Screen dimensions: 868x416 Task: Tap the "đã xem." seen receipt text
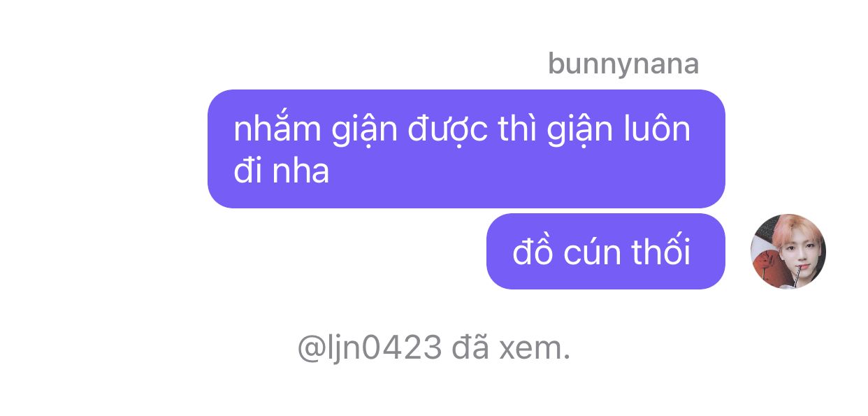click(x=512, y=347)
